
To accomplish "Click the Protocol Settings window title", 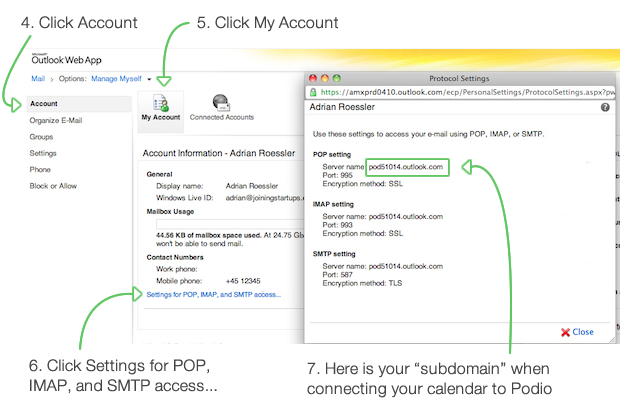I will point(459,78).
